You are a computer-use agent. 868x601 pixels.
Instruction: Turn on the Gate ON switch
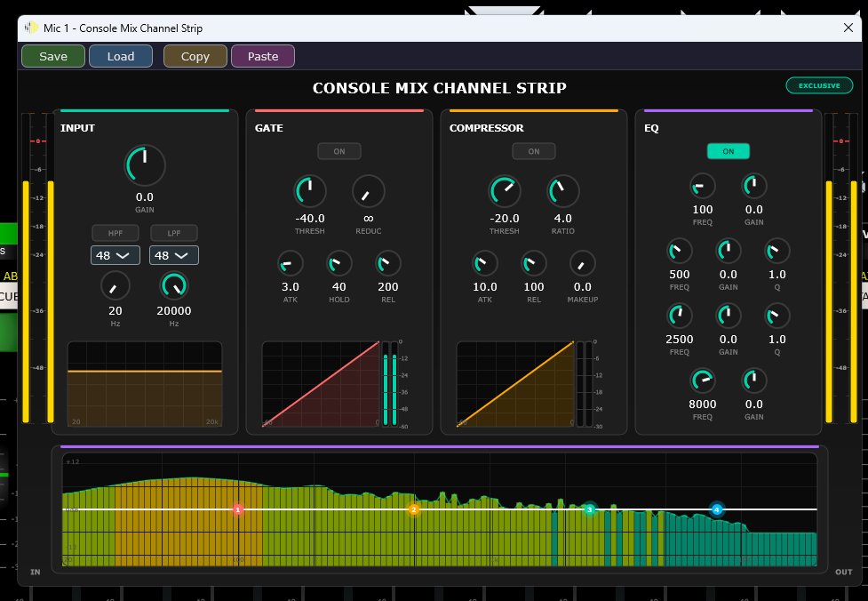click(339, 151)
